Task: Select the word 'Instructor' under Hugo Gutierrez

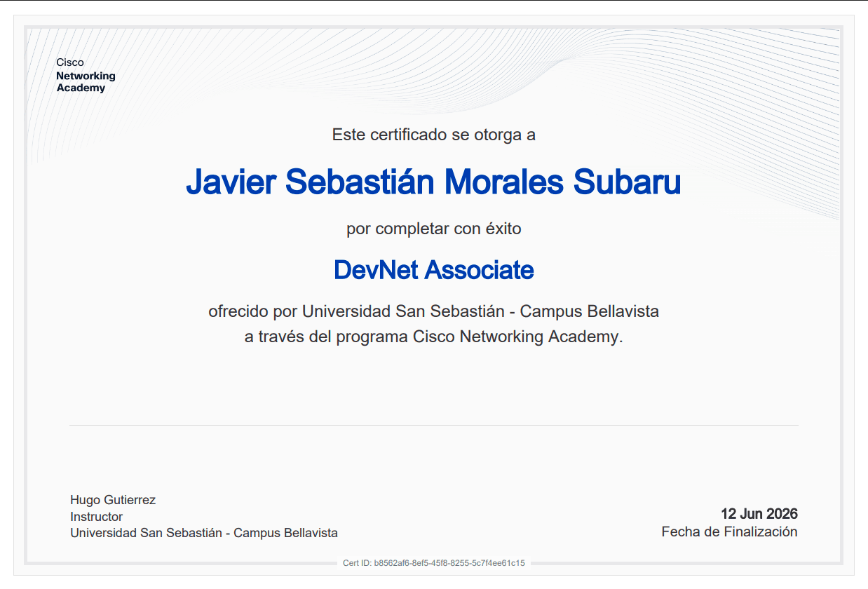Action: 97,517
